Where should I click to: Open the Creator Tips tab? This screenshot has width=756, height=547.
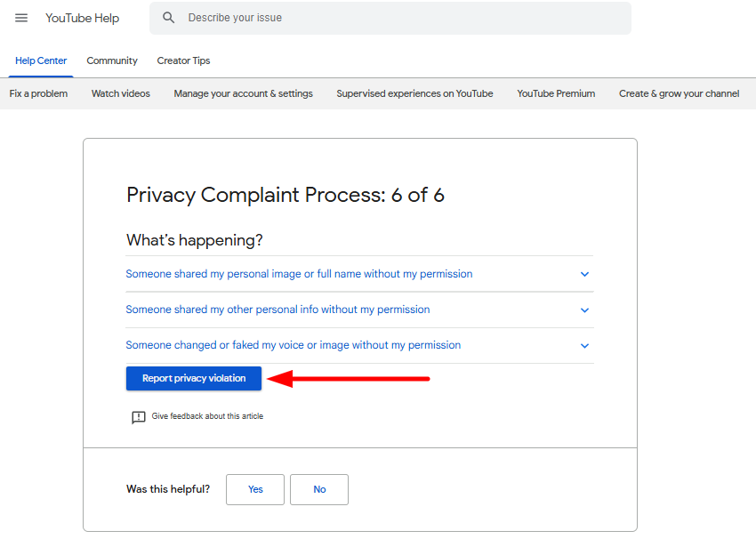183,60
